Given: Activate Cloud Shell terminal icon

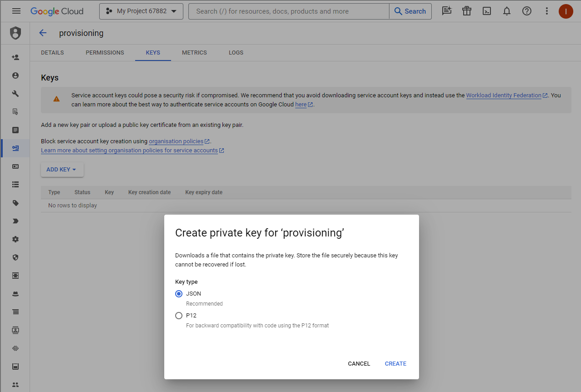Looking at the screenshot, I should [487, 11].
